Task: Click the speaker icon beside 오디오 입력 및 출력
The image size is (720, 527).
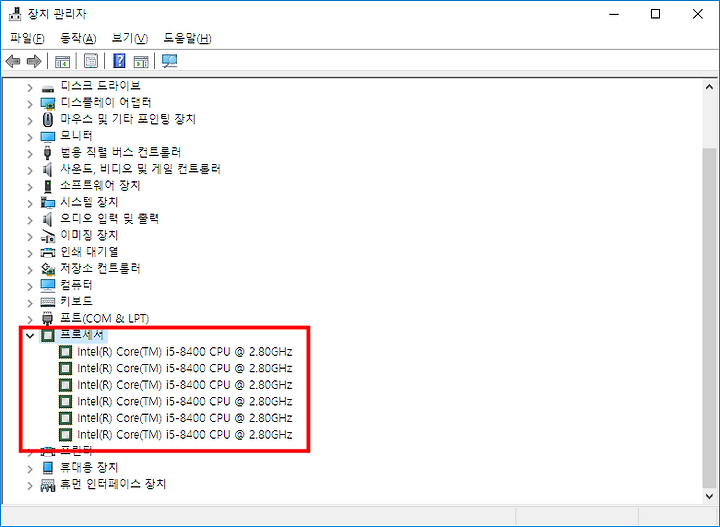Action: point(47,219)
